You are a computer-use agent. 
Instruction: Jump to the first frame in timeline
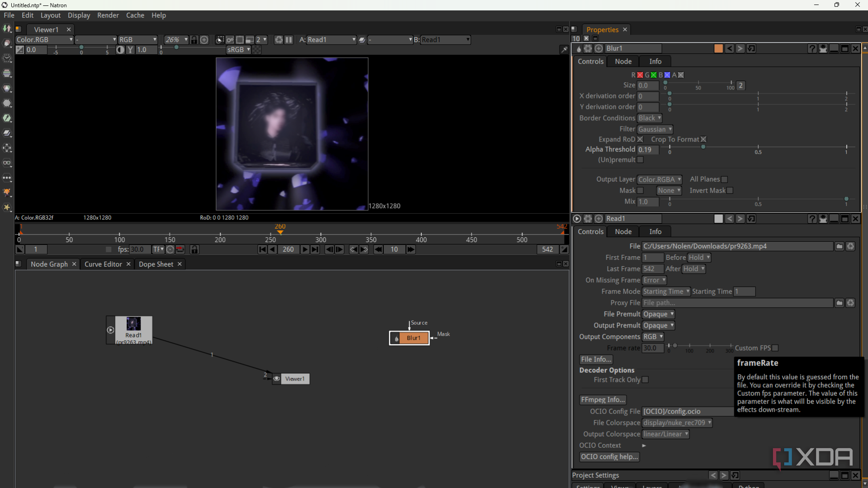[x=262, y=249]
